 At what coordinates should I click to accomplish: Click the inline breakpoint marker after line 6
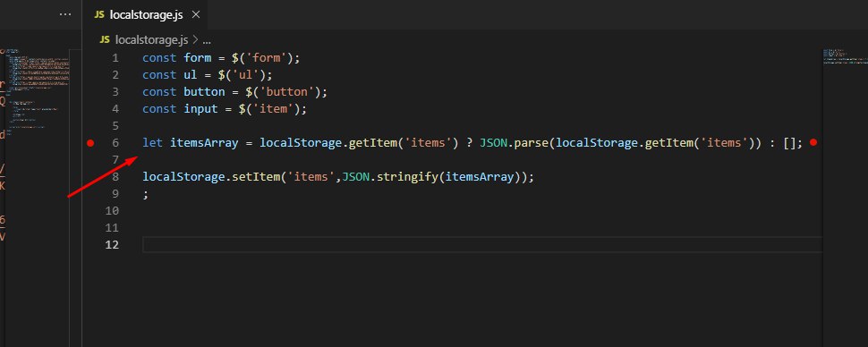pyautogui.click(x=813, y=142)
